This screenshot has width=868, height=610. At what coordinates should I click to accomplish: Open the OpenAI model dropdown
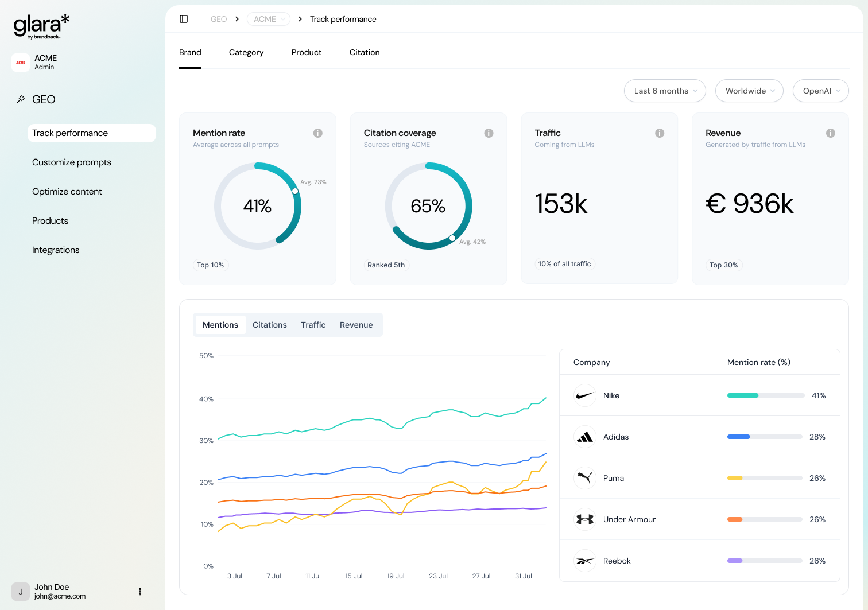coord(821,91)
